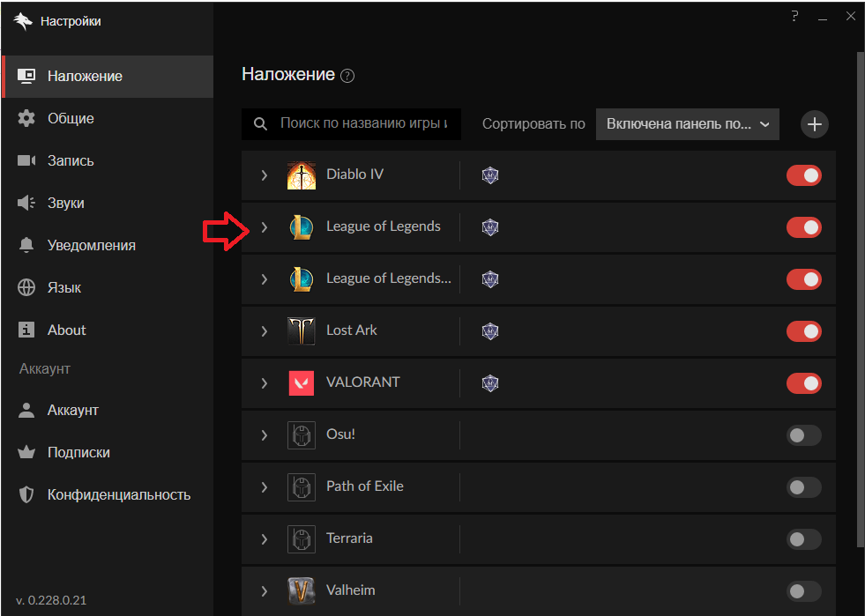Viewport: 865px width, 616px height.
Task: Open the About section
Action: 108,330
